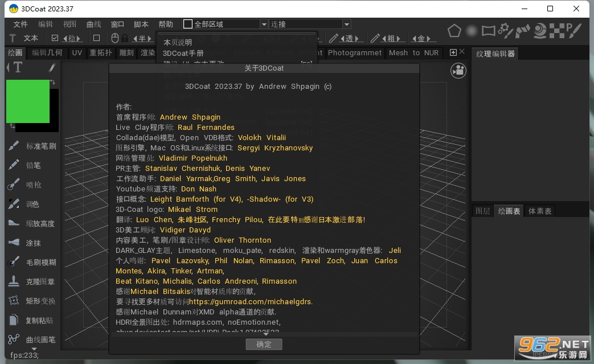The height and width of the screenshot is (364, 594).
Task: Click the P paintbrush preset icon
Action: click(573, 31)
